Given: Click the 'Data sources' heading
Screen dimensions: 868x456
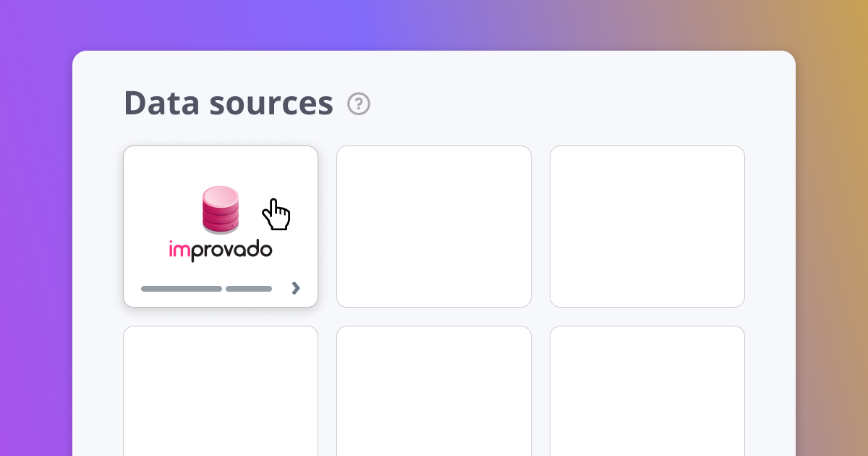Looking at the screenshot, I should coord(229,103).
